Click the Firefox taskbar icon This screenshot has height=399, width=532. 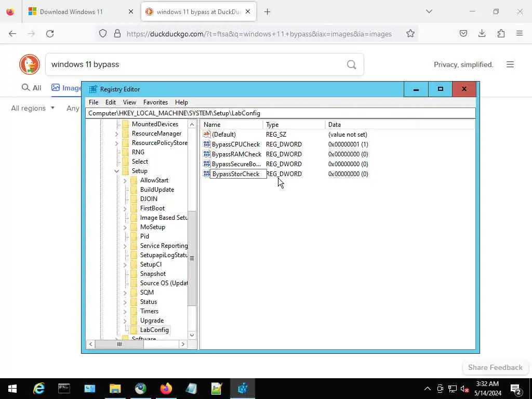click(166, 389)
